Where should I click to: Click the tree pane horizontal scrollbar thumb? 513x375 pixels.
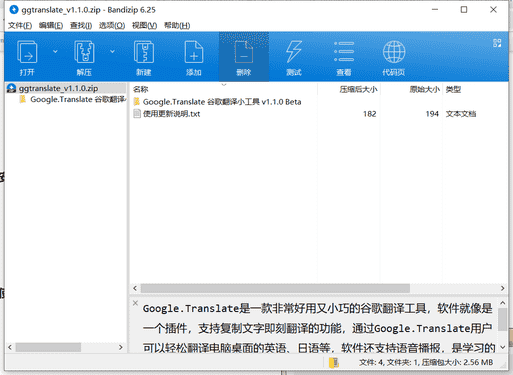coord(48,348)
